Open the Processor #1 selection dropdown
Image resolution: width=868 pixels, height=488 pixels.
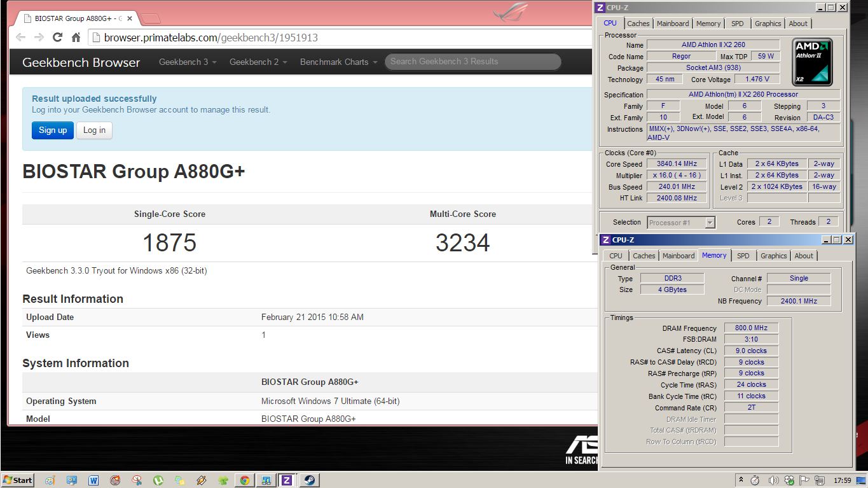coord(682,223)
